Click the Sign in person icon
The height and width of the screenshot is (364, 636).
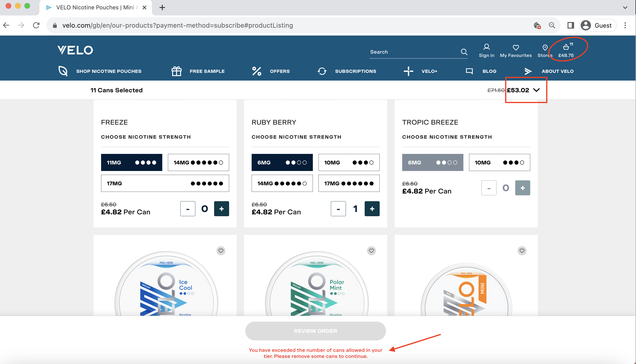tap(486, 47)
